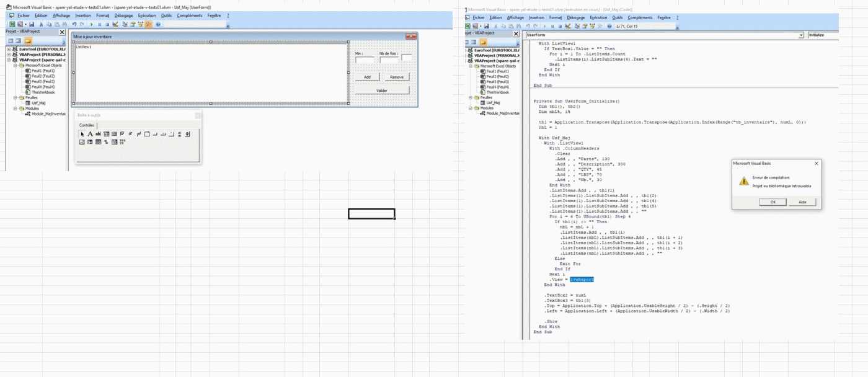The image size is (868, 377).
Task: Click the Save icon in the left VBA toolbar
Action: click(x=32, y=24)
